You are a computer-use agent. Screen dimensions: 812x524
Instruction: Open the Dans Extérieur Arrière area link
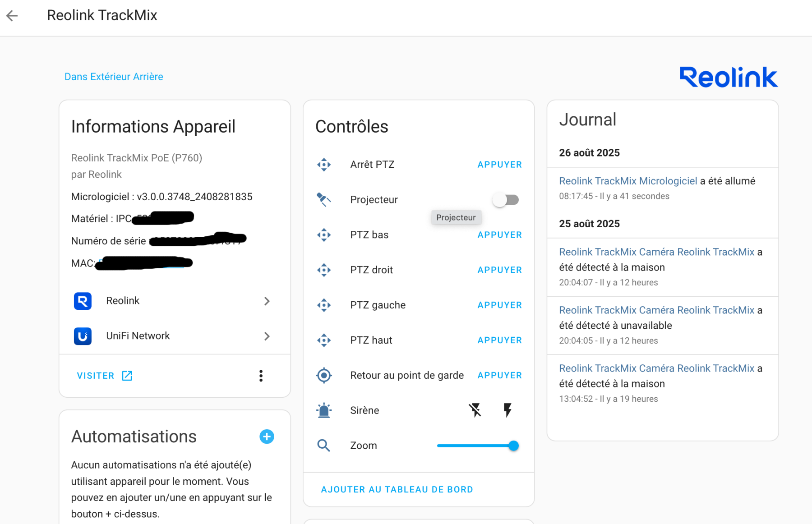pos(114,77)
